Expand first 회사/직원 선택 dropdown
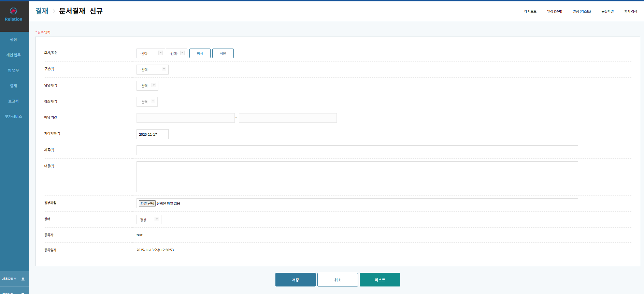 click(151, 53)
